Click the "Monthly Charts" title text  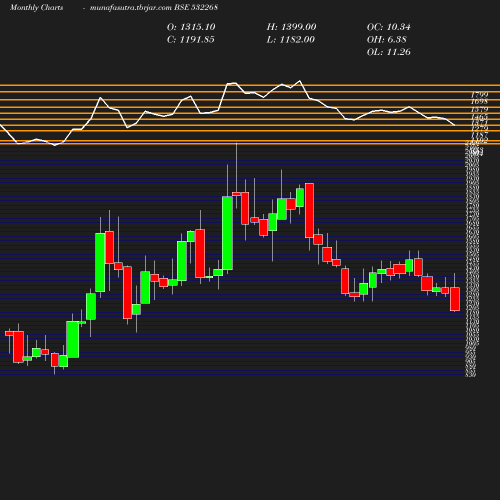pos(36,8)
